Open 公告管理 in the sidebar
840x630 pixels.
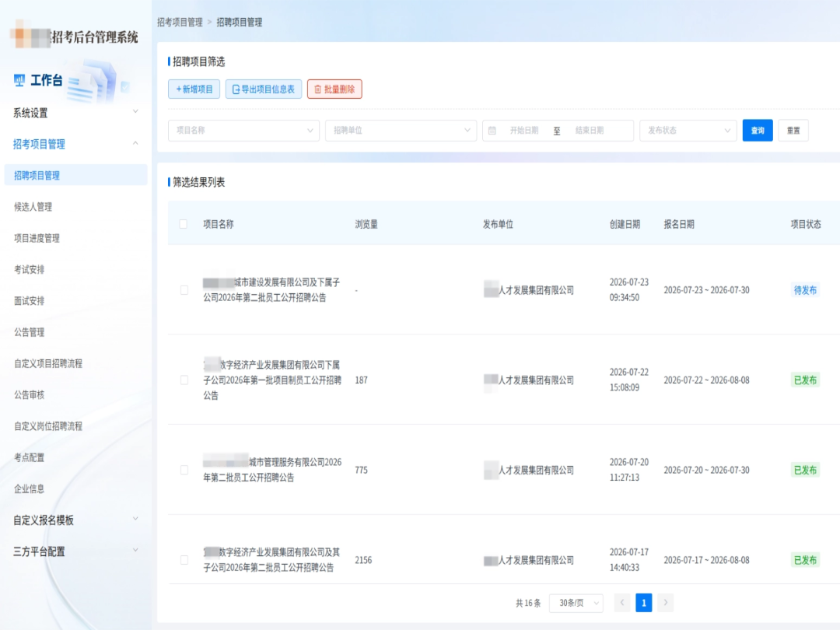(30, 332)
